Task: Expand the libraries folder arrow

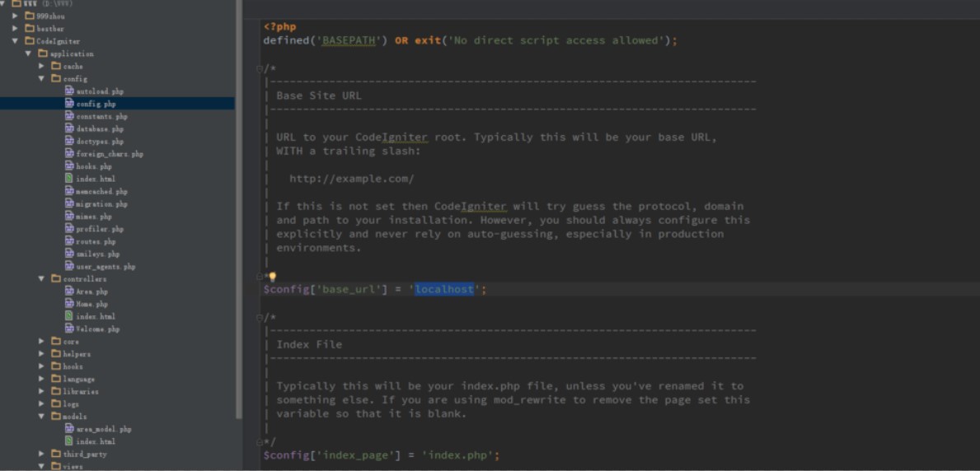Action: [42, 391]
